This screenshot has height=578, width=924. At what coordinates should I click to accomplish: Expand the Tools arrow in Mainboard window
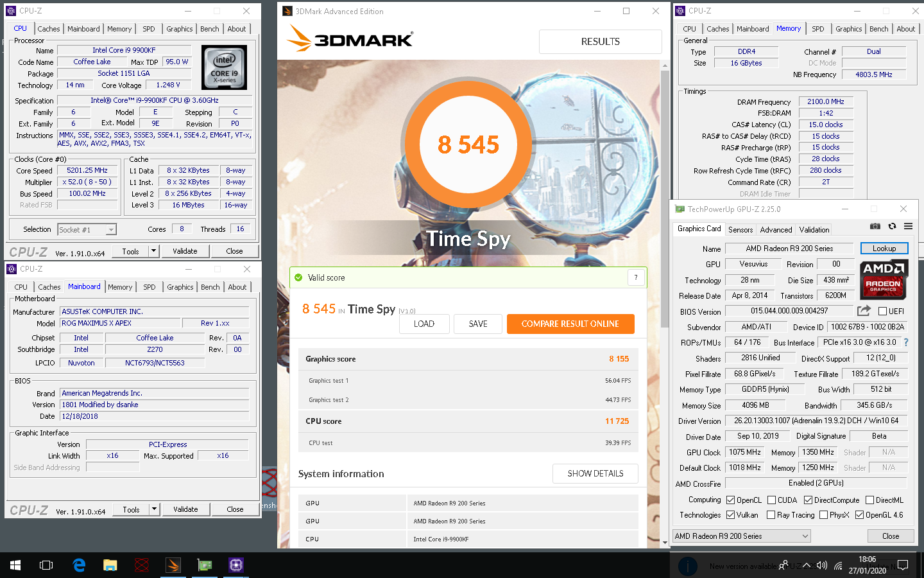(154, 509)
